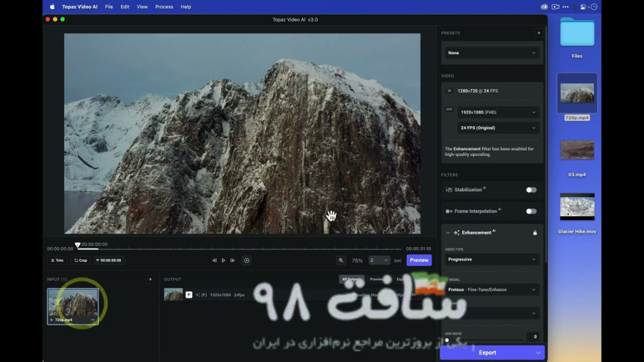Click the timecode field next to Crop
This screenshot has width=644, height=362.
click(x=108, y=260)
